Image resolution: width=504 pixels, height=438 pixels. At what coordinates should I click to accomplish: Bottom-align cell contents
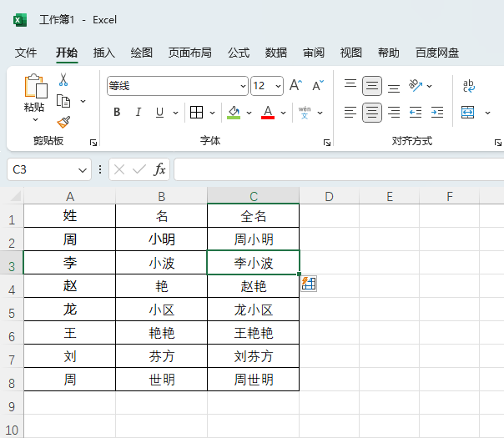coord(394,88)
